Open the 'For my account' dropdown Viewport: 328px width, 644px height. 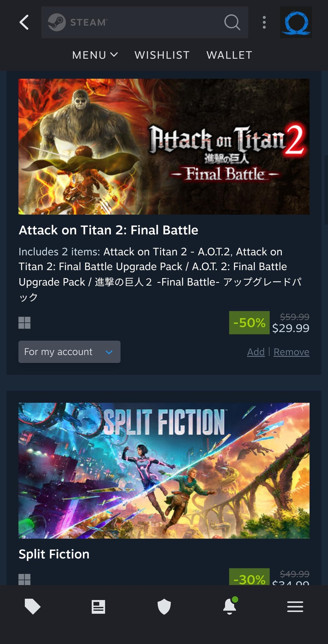(x=69, y=352)
